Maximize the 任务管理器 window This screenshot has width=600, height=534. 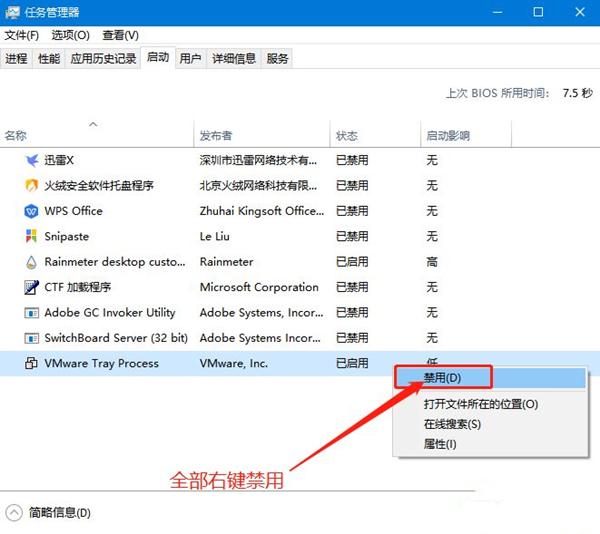(538, 12)
